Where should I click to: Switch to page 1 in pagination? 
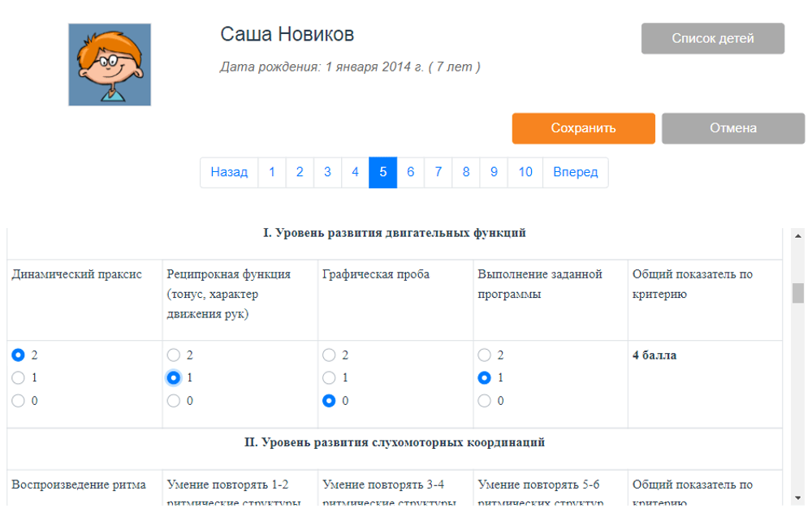272,172
